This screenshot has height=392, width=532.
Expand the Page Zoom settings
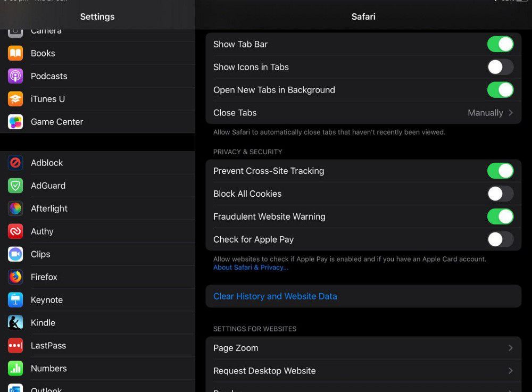point(363,348)
